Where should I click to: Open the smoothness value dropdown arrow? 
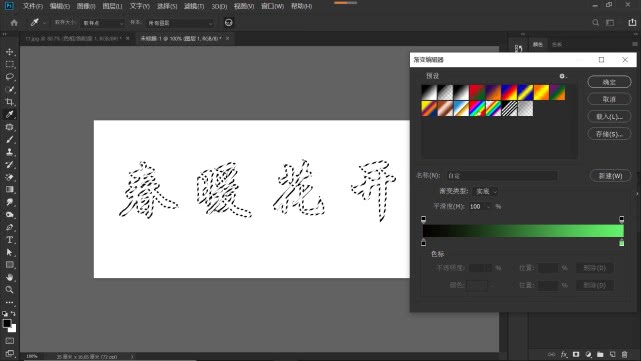pyautogui.click(x=488, y=207)
